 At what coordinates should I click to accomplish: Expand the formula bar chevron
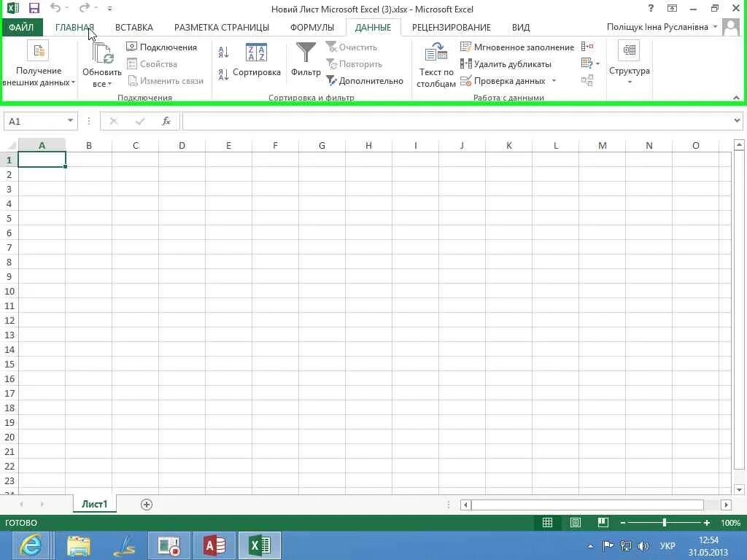point(738,121)
